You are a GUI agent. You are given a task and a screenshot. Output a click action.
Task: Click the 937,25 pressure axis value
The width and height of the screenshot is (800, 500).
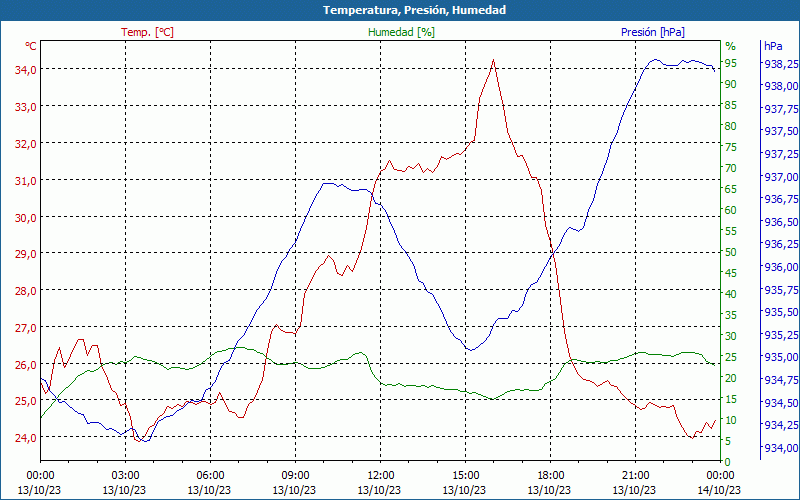781,154
